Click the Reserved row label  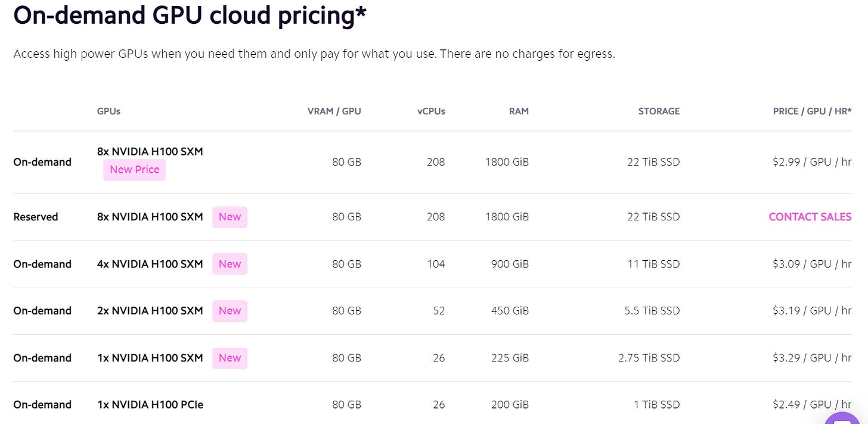(36, 217)
